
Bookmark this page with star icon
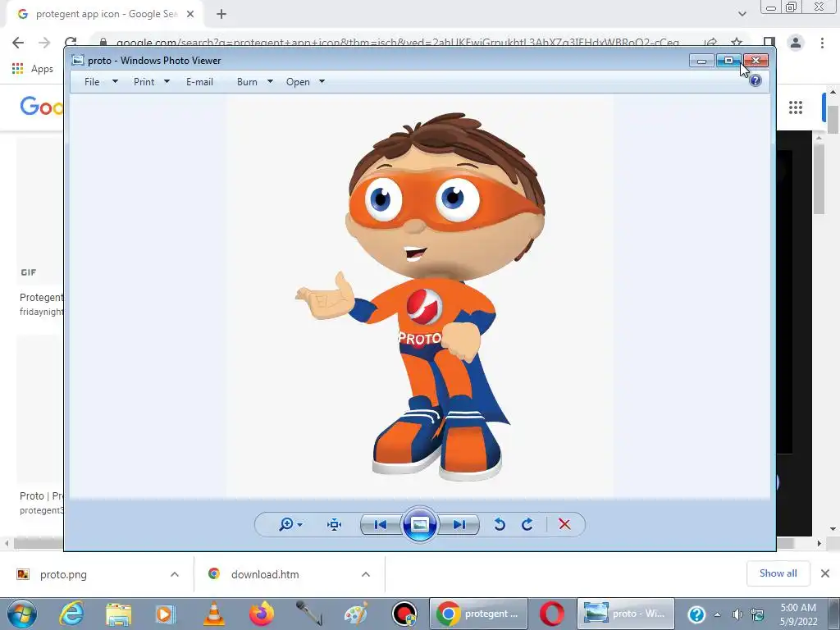[x=737, y=43]
